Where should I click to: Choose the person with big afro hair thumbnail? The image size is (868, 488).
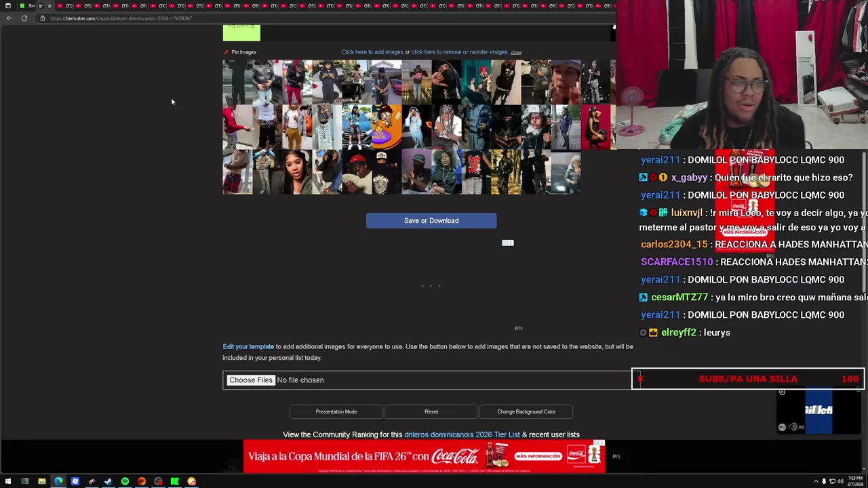point(446,171)
